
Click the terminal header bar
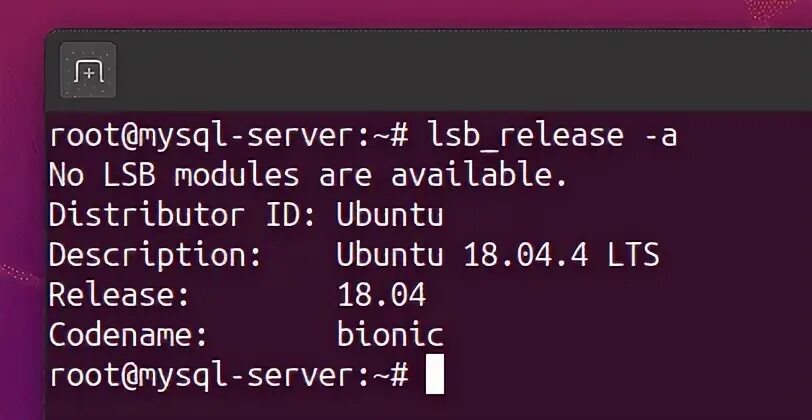click(429, 70)
